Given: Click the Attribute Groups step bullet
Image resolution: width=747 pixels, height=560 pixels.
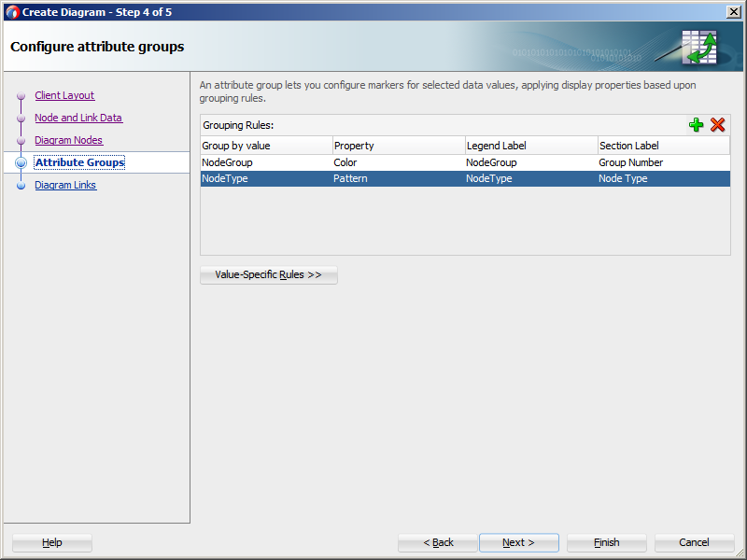Looking at the screenshot, I should tap(21, 162).
